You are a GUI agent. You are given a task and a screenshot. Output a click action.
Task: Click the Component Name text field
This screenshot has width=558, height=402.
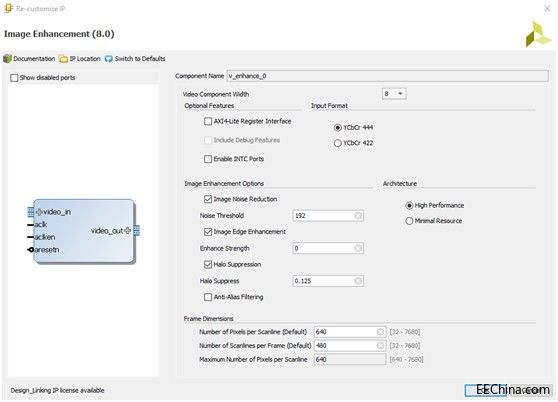(387, 76)
